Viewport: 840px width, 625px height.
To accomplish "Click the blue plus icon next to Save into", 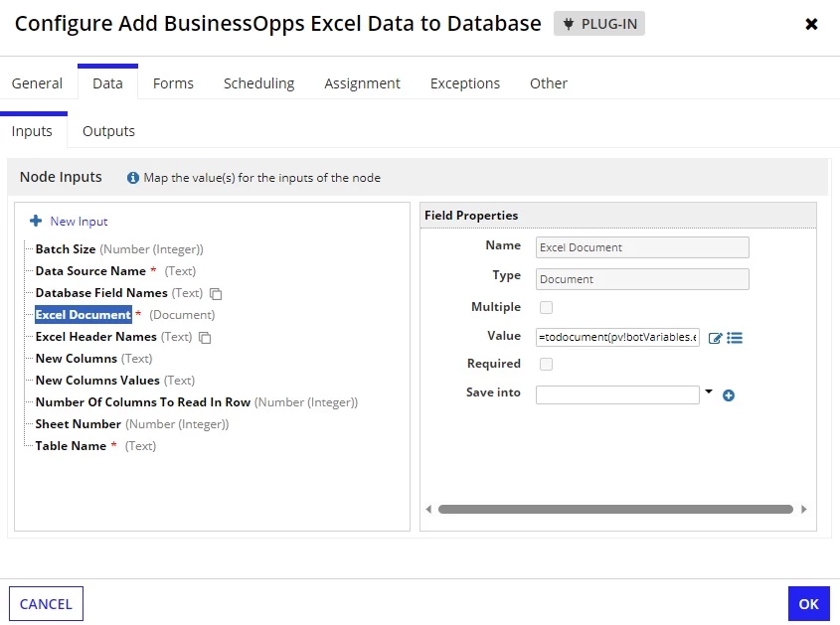I will 728,395.
